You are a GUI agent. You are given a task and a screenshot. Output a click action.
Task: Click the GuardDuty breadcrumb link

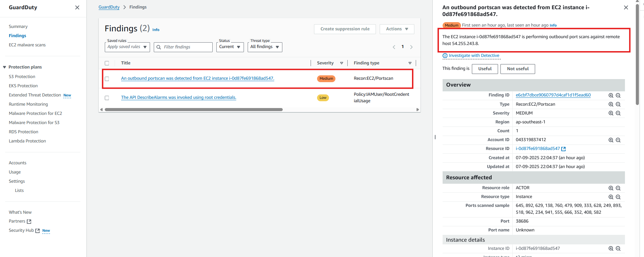pyautogui.click(x=109, y=7)
